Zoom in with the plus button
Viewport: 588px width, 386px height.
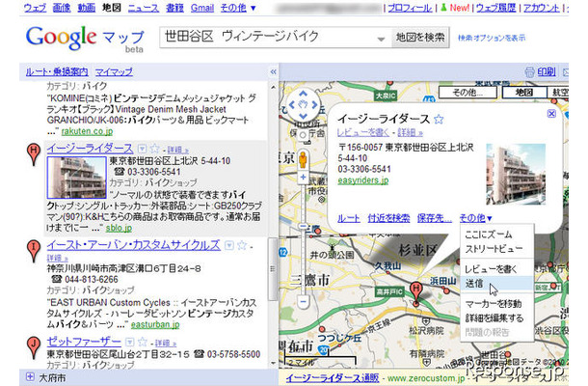coord(303,177)
